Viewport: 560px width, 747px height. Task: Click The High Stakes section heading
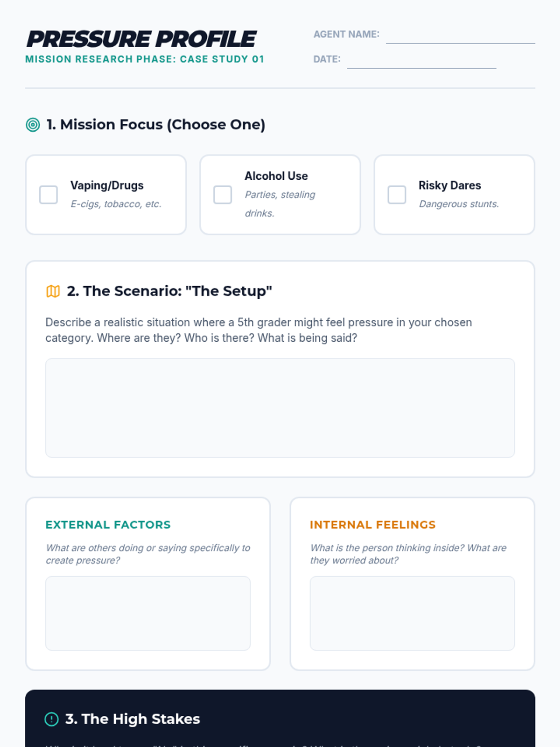pos(133,719)
